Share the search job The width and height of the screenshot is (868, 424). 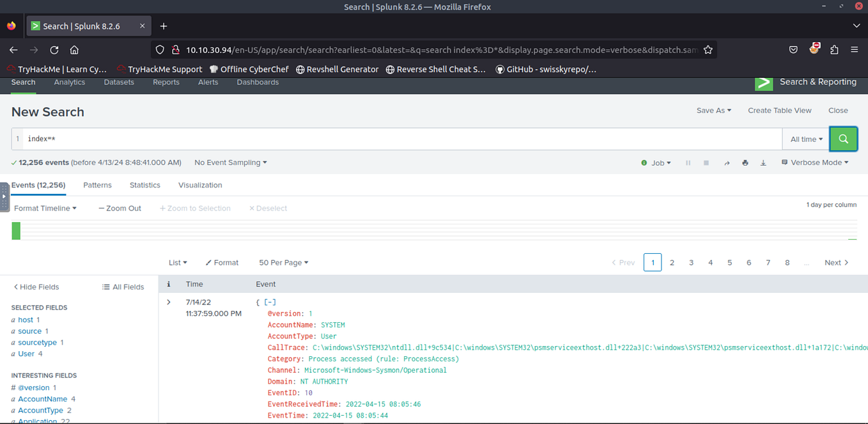[727, 162]
